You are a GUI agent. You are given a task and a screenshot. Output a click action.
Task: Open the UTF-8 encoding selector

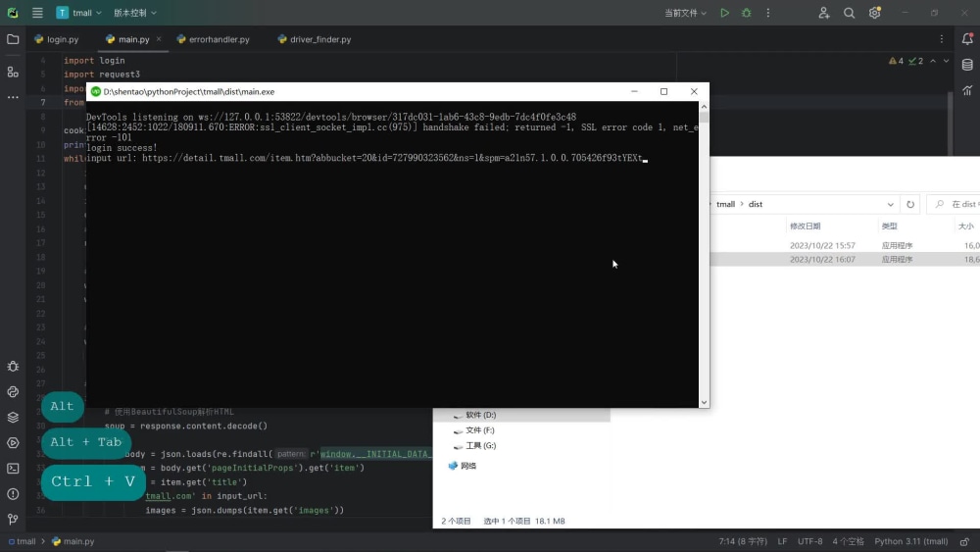(809, 541)
